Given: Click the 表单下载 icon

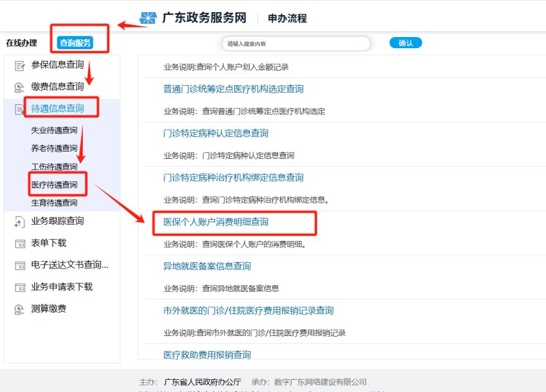Looking at the screenshot, I should (x=19, y=243).
